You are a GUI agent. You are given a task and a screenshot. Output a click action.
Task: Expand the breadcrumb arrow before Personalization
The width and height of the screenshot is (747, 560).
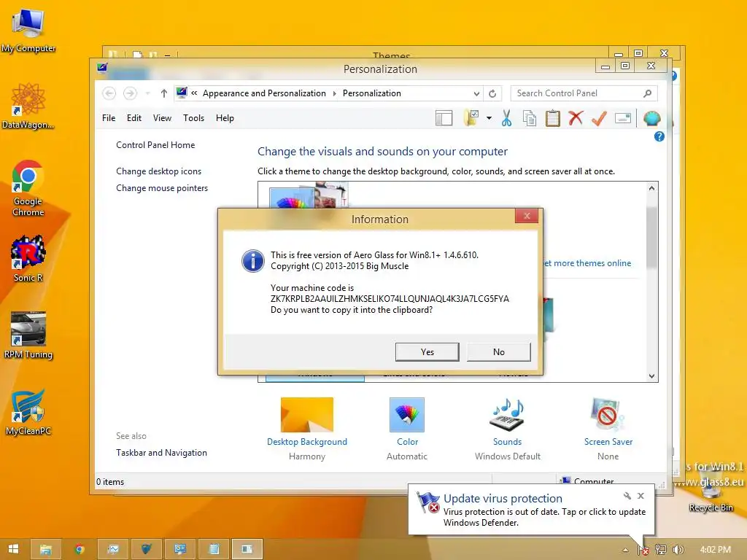334,93
